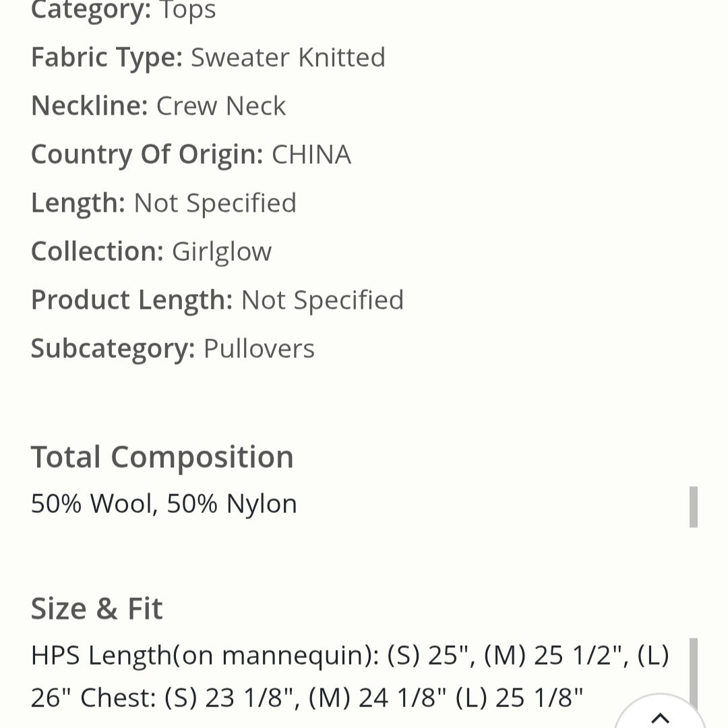Select the 50% Wool, 50% Nylon text

163,503
